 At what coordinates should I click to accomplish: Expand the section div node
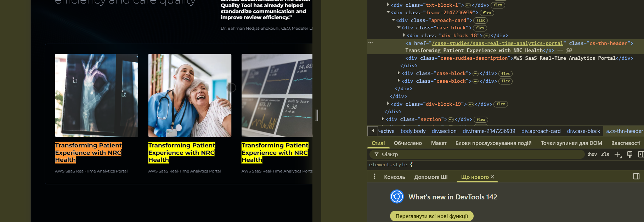(383, 119)
